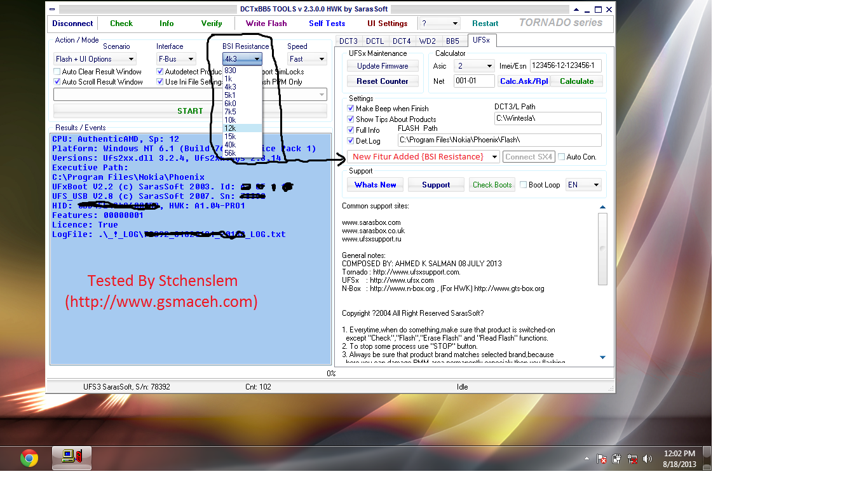The height and width of the screenshot is (488, 868).
Task: Open the title bar system menu icon
Action: tap(53, 9)
